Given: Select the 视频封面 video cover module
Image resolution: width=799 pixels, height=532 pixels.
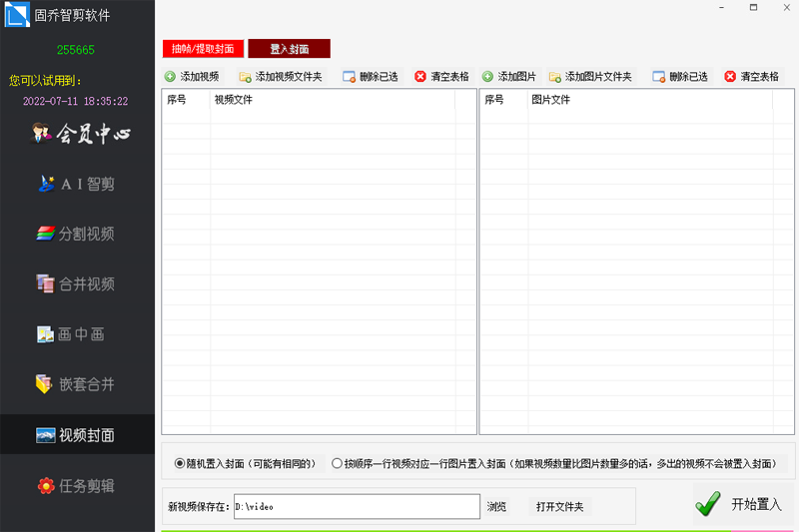Looking at the screenshot, I should point(76,435).
